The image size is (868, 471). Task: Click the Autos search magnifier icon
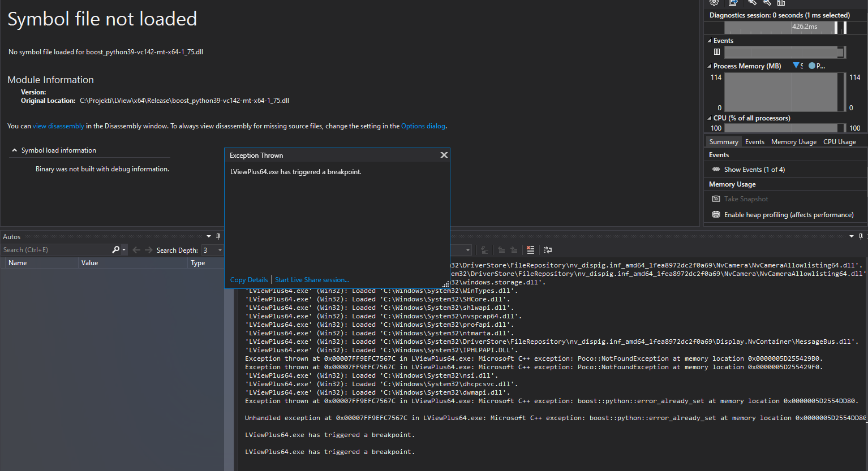point(115,250)
